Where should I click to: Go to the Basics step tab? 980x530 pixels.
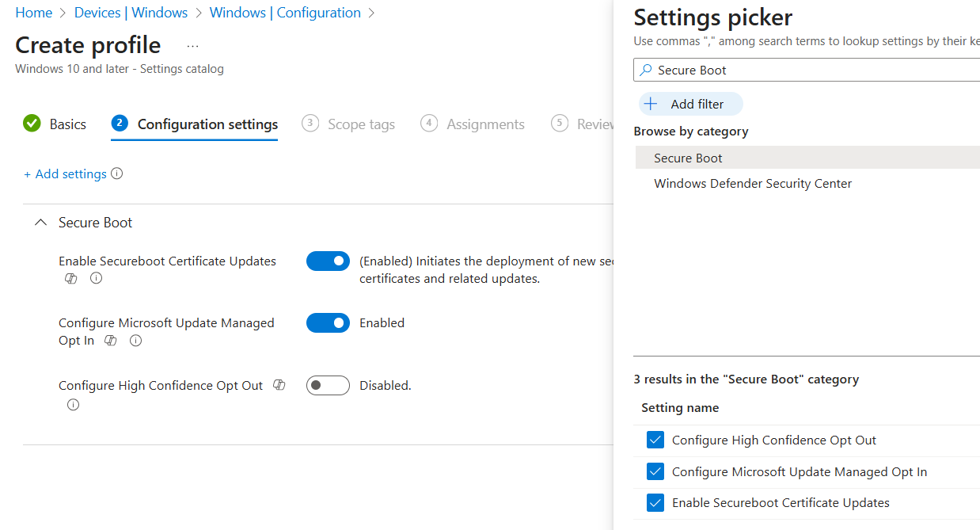click(55, 124)
